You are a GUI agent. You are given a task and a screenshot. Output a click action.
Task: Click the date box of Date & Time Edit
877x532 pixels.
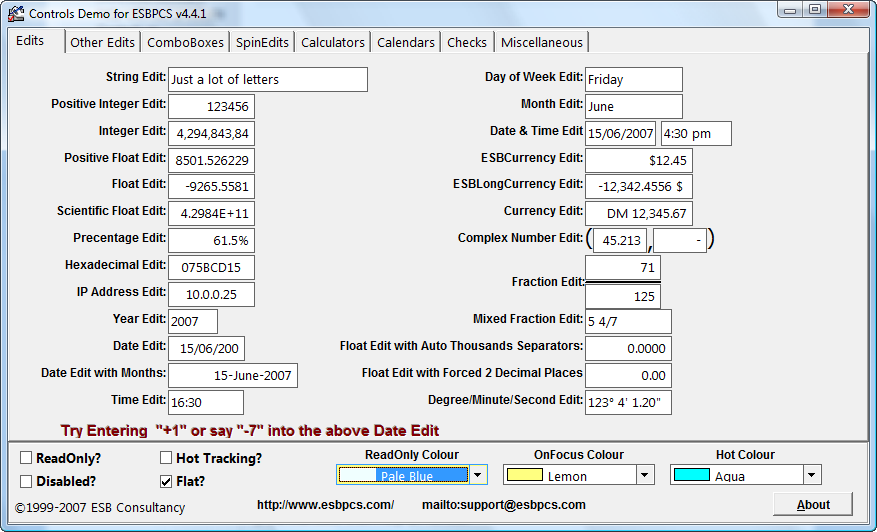[620, 133]
